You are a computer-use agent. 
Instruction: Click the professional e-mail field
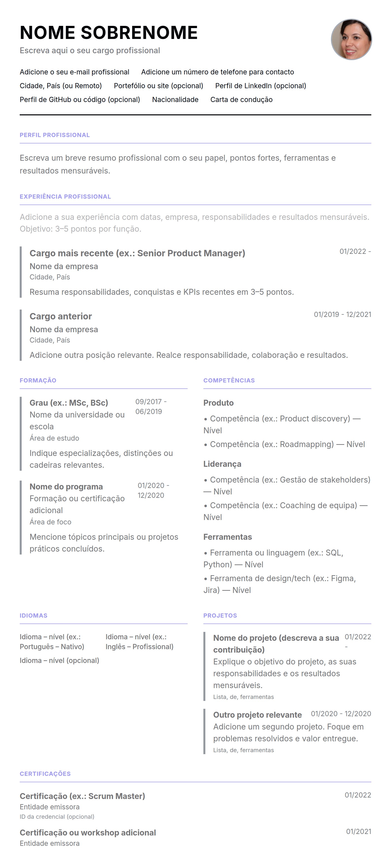74,72
